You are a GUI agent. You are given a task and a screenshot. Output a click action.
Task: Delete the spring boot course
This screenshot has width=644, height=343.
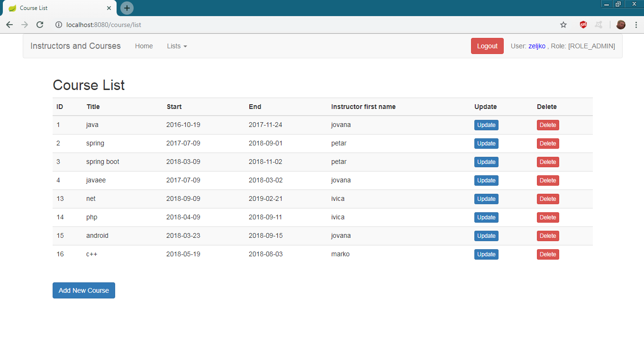pos(548,162)
